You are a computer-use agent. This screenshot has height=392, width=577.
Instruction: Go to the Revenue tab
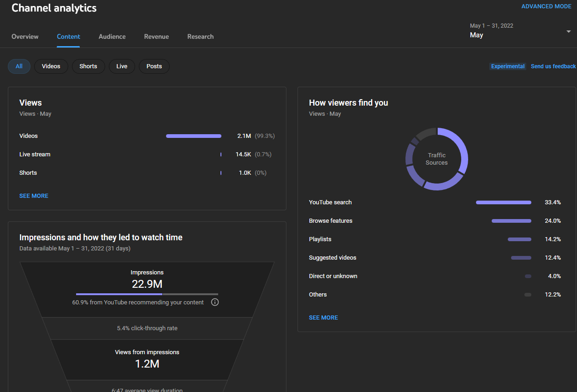pyautogui.click(x=156, y=36)
